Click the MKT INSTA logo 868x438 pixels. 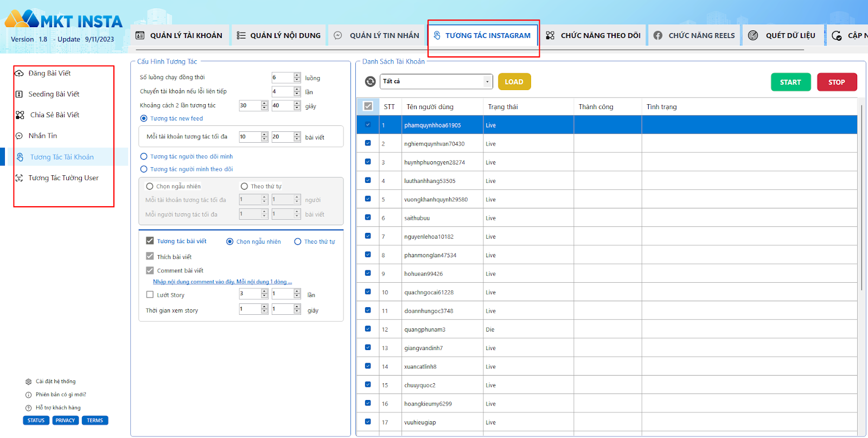pyautogui.click(x=63, y=20)
